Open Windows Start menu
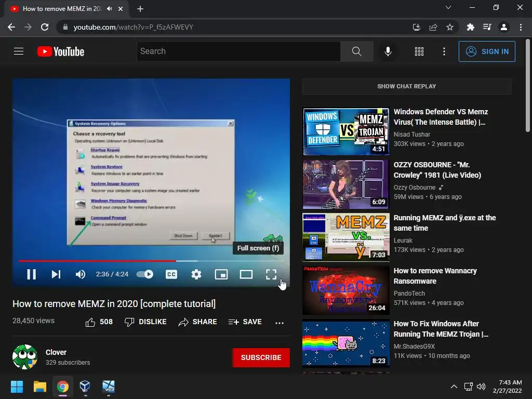Image resolution: width=532 pixels, height=399 pixels. [x=17, y=387]
